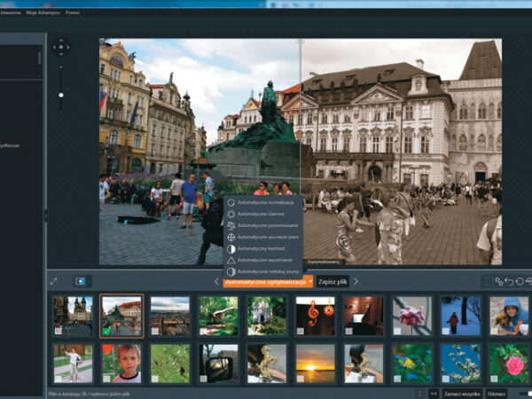The height and width of the screenshot is (399, 532).
Task: Go to next image with right chevron
Action: point(356,281)
